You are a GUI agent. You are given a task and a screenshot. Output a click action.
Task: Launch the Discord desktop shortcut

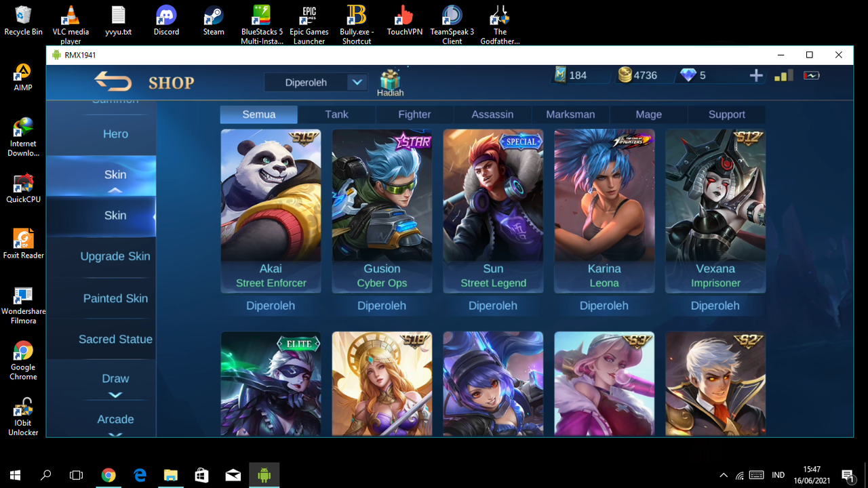pos(166,20)
